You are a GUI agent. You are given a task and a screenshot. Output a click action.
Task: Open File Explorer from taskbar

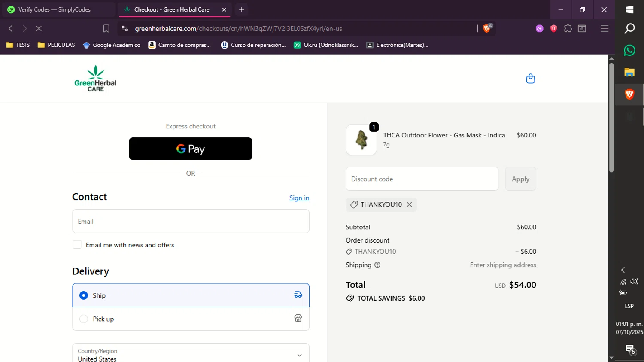point(629,72)
